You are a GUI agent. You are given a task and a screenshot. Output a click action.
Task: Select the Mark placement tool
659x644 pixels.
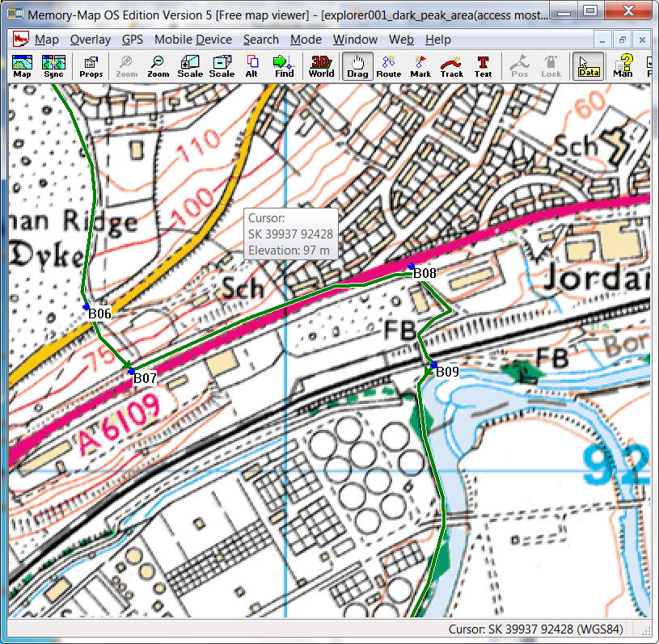pos(420,66)
